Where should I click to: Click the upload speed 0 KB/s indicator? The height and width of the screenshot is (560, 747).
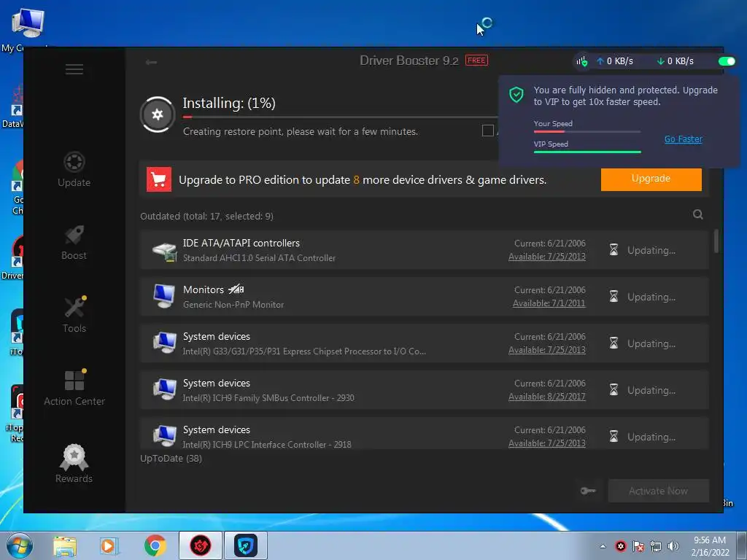[x=614, y=61]
